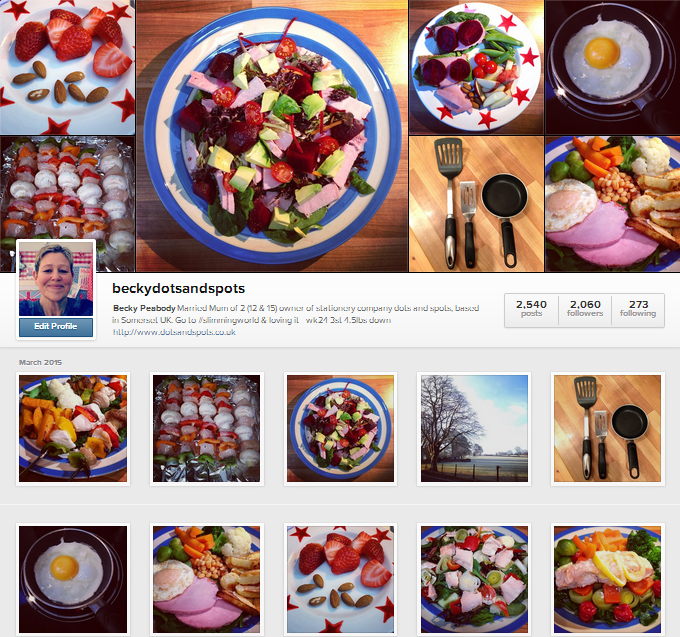Viewport: 680px width, 637px height.
Task: Open the fried egg in pan thumbnail
Action: coord(73,579)
